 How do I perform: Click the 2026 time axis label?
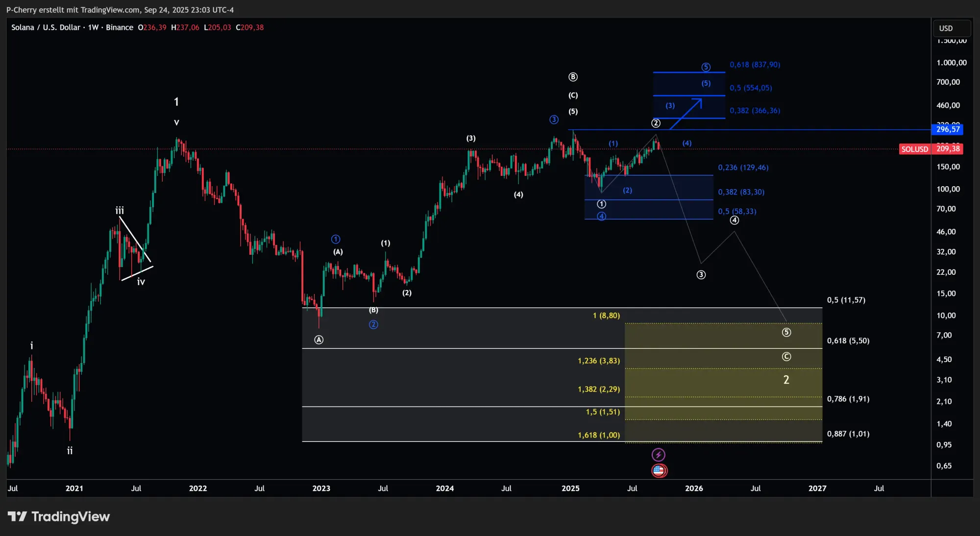point(694,488)
